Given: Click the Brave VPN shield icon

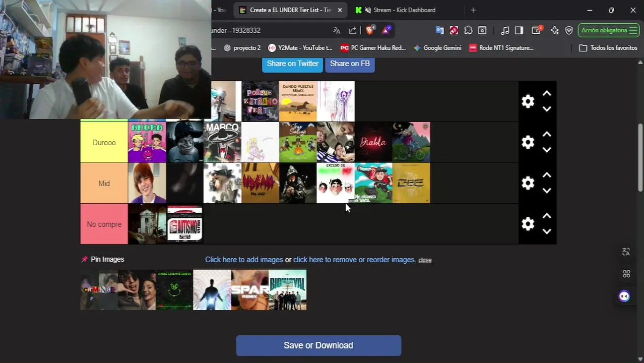Looking at the screenshot, I should (569, 30).
